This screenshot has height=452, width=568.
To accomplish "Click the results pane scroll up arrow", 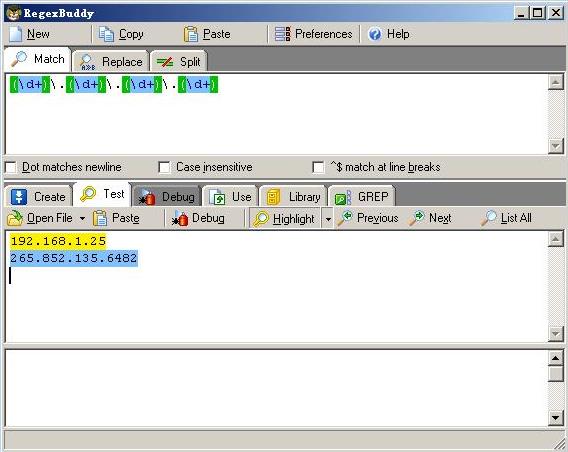I will click(556, 358).
